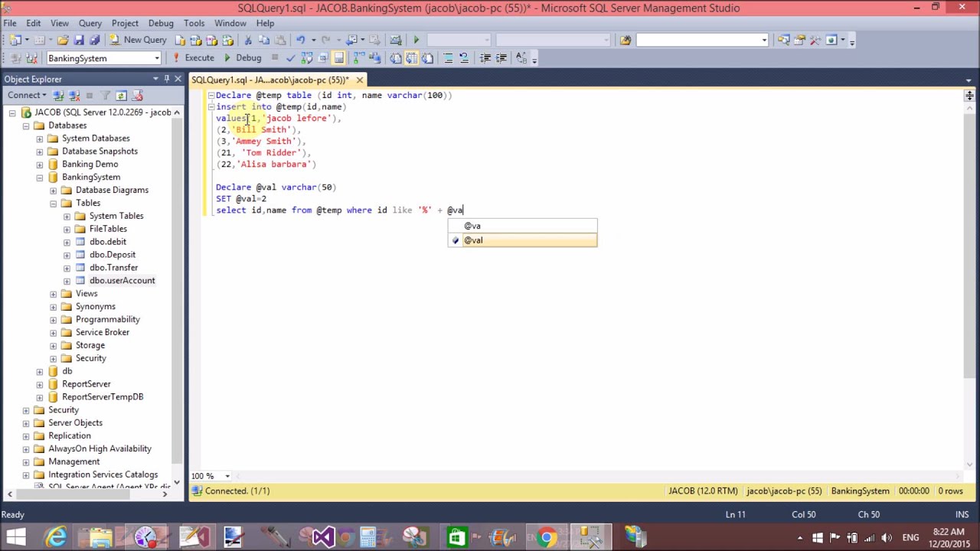
Task: Click the Decrease Indent icon
Action: click(485, 58)
